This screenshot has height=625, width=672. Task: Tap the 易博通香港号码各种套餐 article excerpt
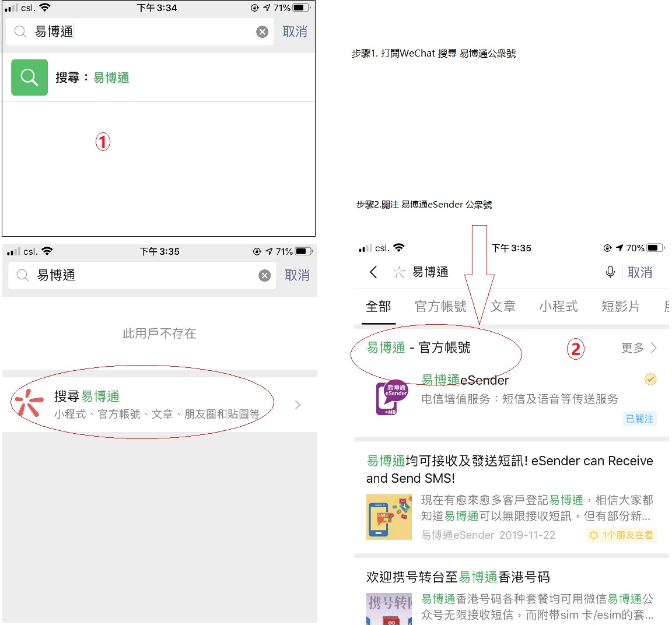537,607
